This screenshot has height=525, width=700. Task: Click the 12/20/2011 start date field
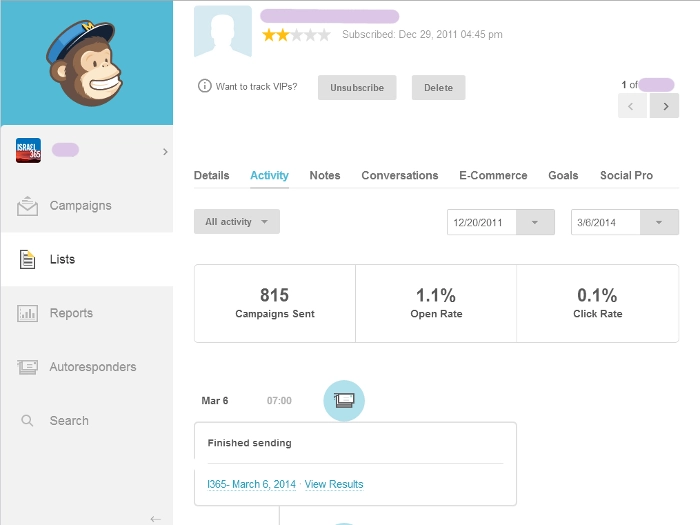click(x=482, y=222)
